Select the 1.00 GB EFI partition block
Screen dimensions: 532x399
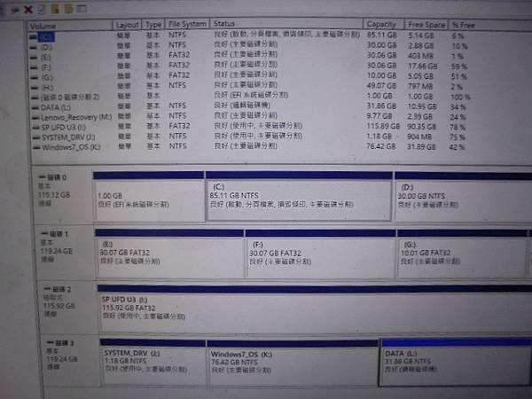(x=149, y=197)
